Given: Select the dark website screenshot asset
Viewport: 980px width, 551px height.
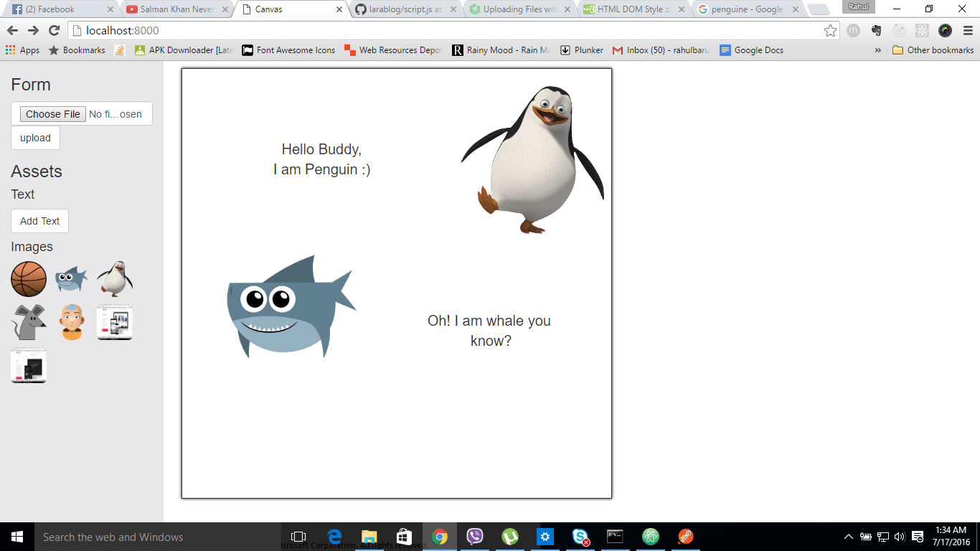Looking at the screenshot, I should [29, 365].
